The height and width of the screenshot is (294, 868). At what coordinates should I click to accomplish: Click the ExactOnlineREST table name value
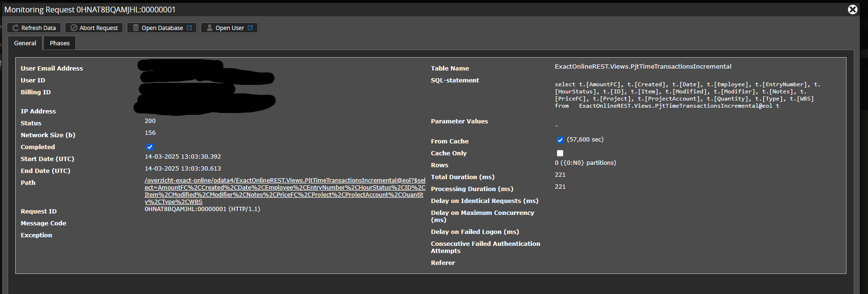(x=643, y=67)
